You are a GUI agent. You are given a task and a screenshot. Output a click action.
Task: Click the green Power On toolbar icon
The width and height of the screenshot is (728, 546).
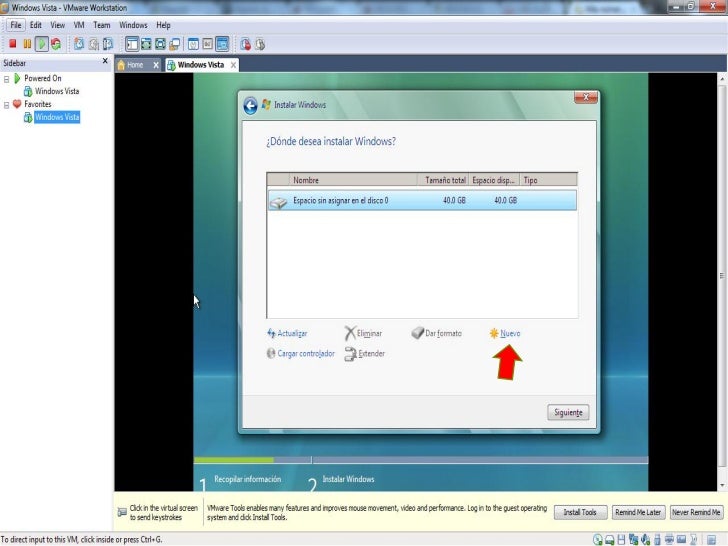tap(41, 44)
